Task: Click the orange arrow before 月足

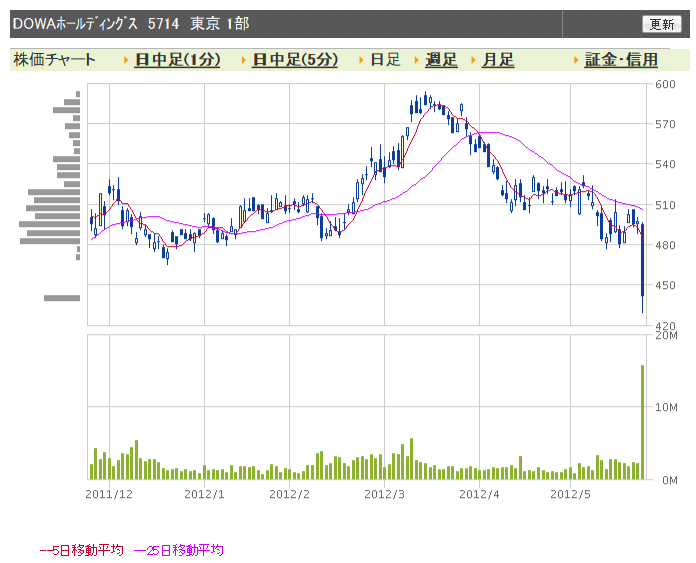Action: point(473,60)
